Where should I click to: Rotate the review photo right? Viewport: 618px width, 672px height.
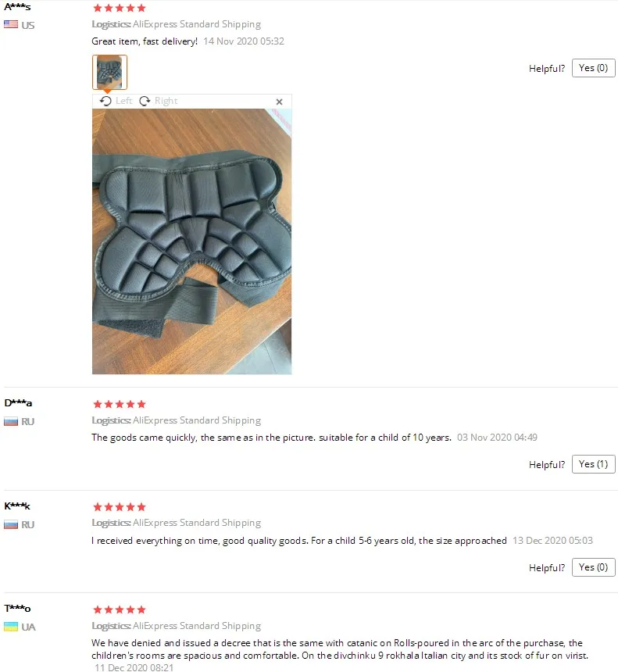[x=159, y=101]
